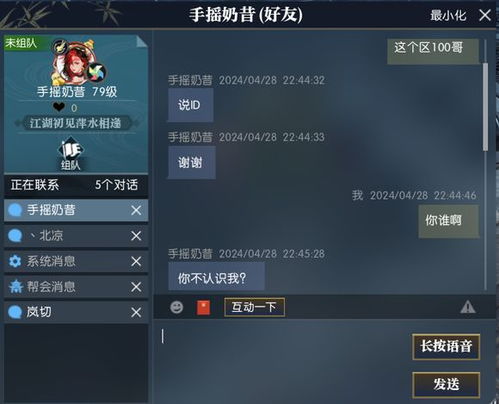The height and width of the screenshot is (404, 499).
Task: Click the warning triangle report icon
Action: pyautogui.click(x=468, y=307)
